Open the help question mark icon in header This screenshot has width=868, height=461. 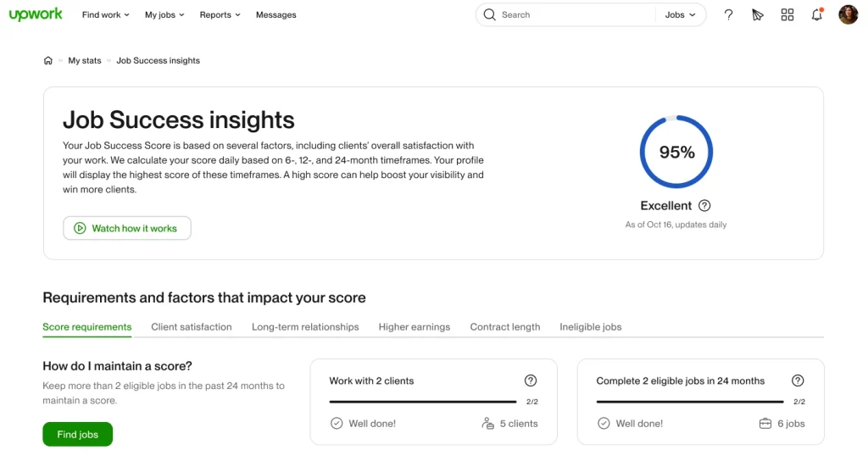tap(728, 14)
